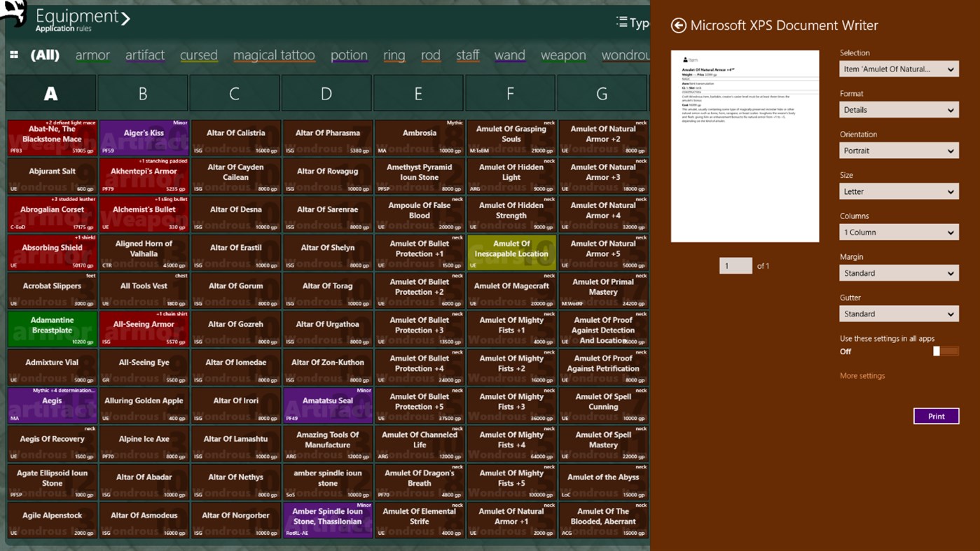The image size is (980, 551).
Task: Change the Orientation dropdown from Portrait
Action: (x=899, y=151)
